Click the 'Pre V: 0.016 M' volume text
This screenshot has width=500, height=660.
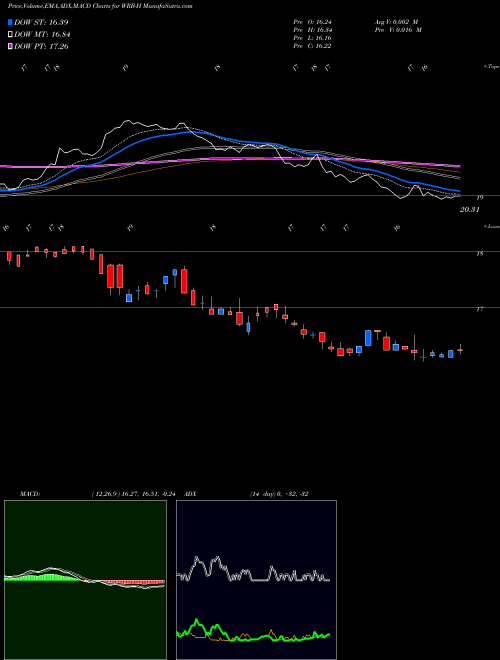[x=397, y=30]
